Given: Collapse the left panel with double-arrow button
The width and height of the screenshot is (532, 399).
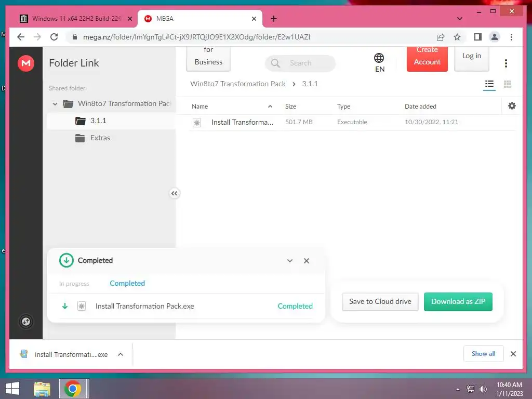Looking at the screenshot, I should pos(174,193).
